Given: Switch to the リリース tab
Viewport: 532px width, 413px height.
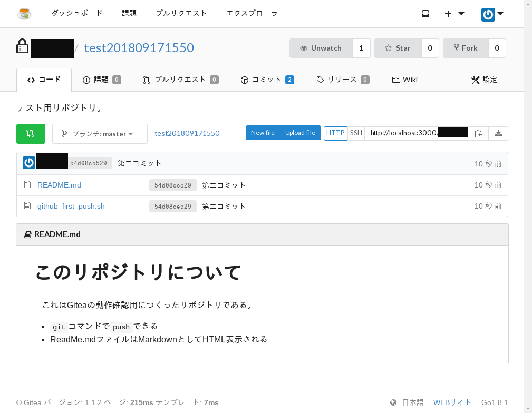Looking at the screenshot, I should 343,80.
